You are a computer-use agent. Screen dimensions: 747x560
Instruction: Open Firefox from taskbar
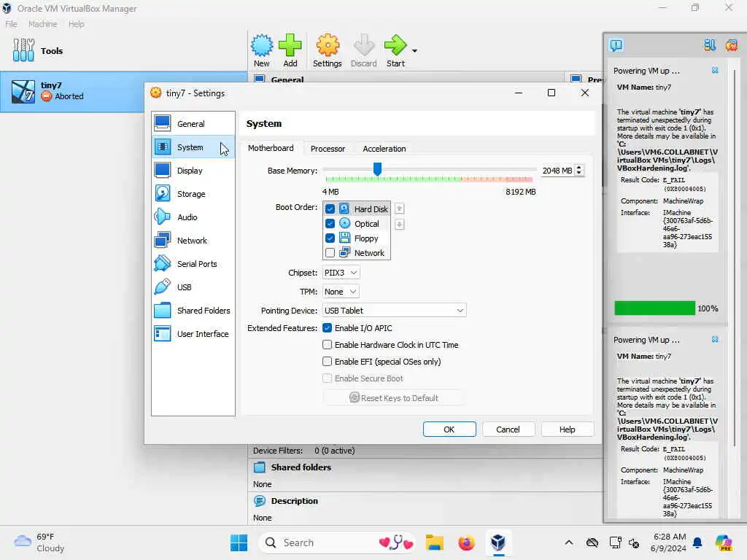[x=466, y=542]
